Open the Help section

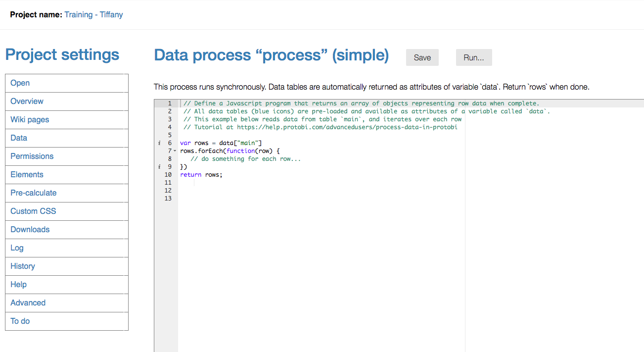tap(18, 284)
